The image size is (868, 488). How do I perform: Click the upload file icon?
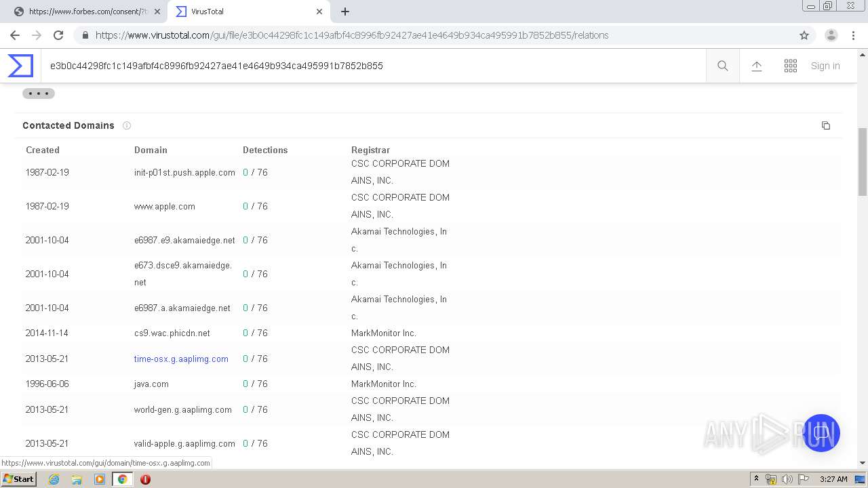point(757,66)
